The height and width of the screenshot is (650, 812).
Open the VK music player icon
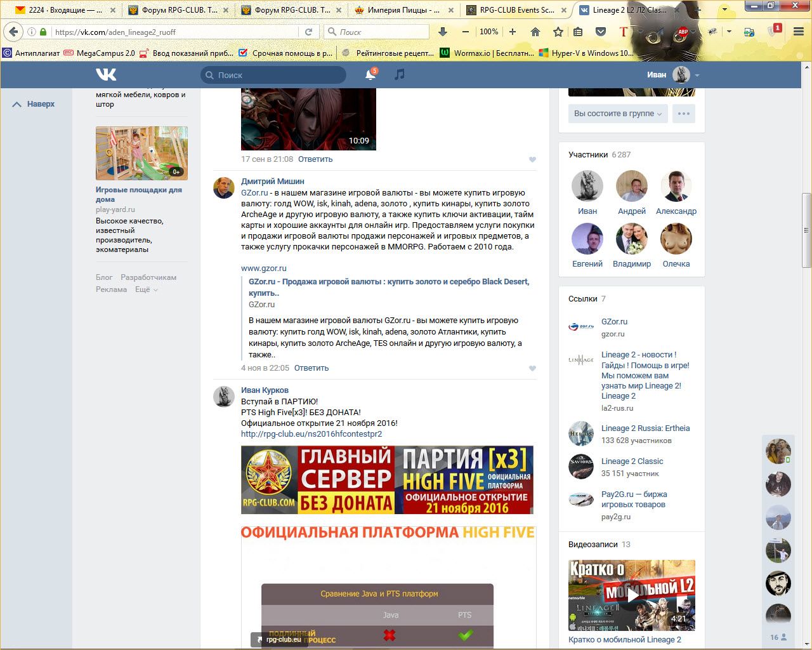click(399, 75)
